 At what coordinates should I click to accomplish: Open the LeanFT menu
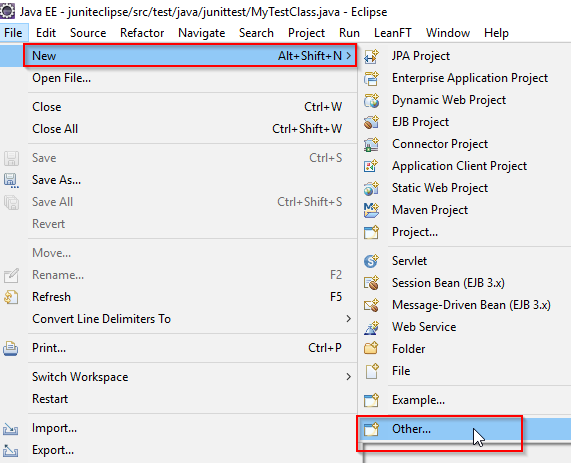[x=393, y=33]
